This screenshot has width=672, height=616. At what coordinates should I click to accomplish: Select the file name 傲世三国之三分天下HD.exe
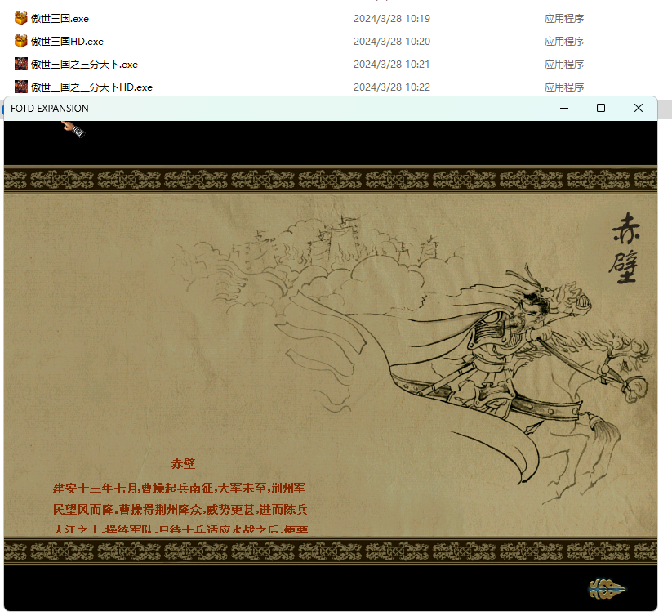tap(91, 87)
